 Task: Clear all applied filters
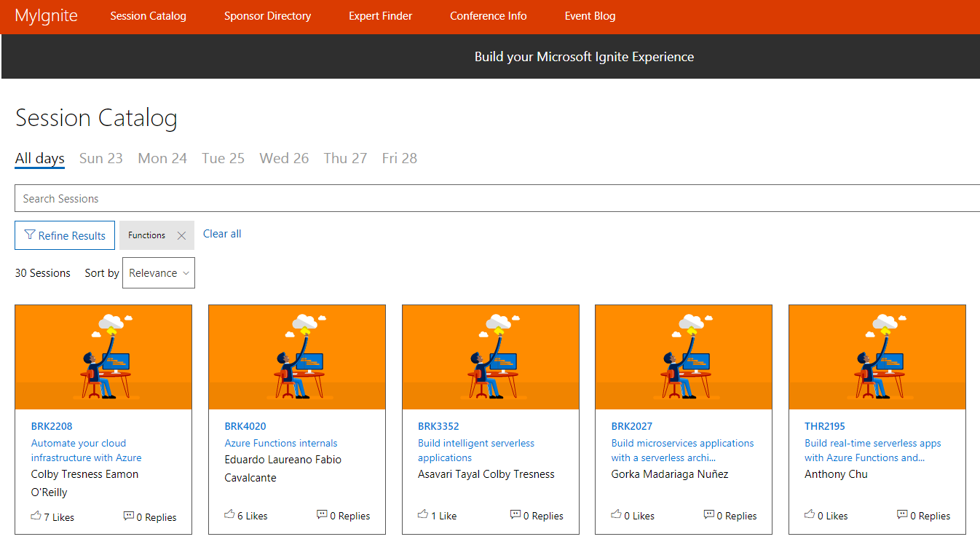click(222, 234)
